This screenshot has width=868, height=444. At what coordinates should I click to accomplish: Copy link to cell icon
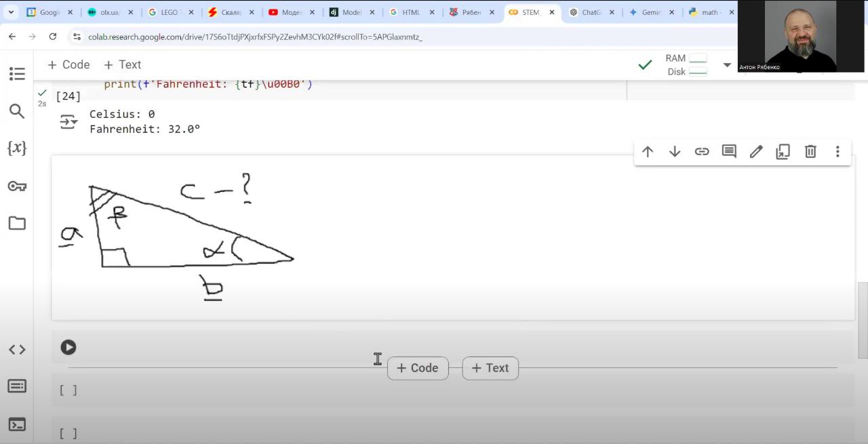(702, 152)
